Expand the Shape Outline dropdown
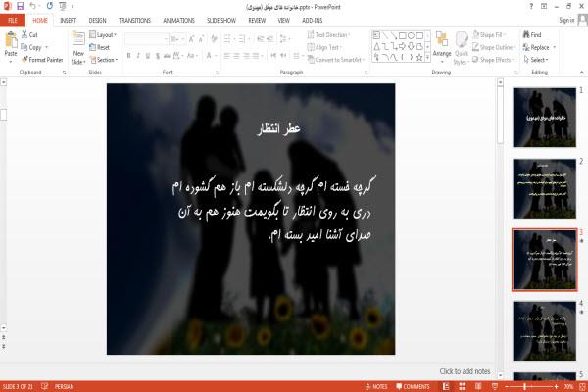 pos(494,47)
